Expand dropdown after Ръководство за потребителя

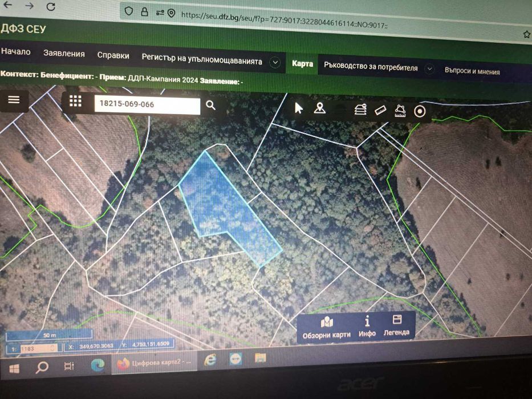(429, 69)
